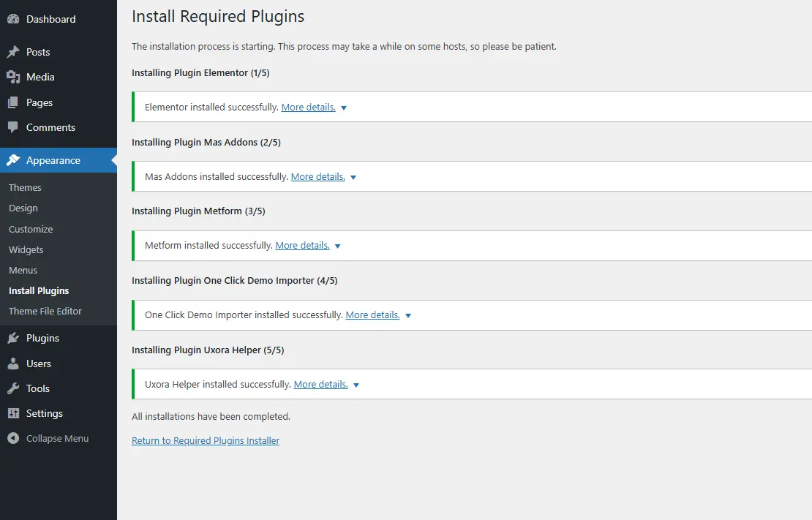Click the Media library icon

pos(13,78)
